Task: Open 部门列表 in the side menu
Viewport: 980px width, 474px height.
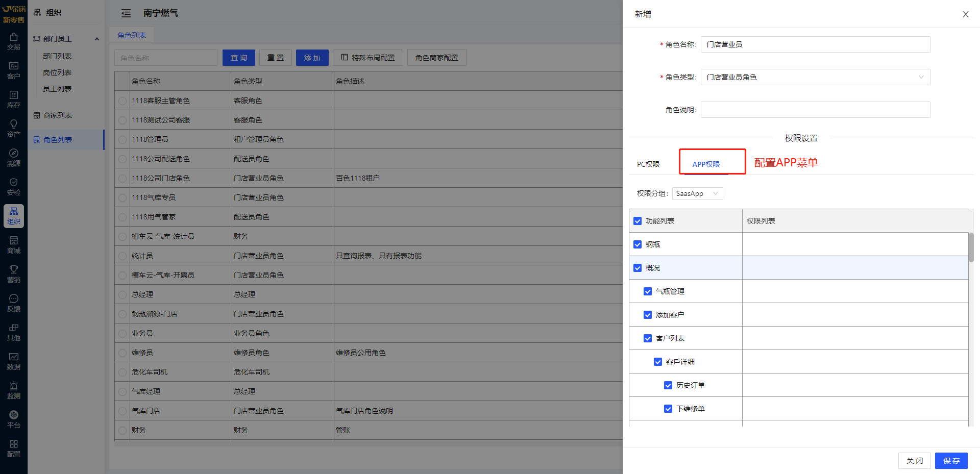Action: [57, 56]
